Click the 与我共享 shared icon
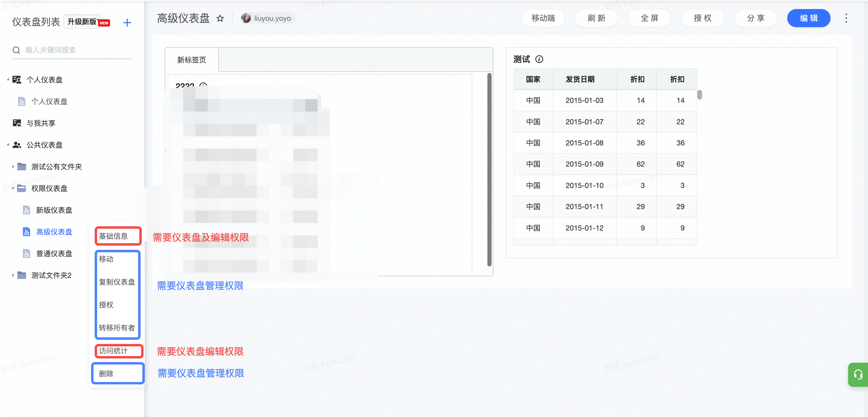868x417 pixels. [17, 123]
